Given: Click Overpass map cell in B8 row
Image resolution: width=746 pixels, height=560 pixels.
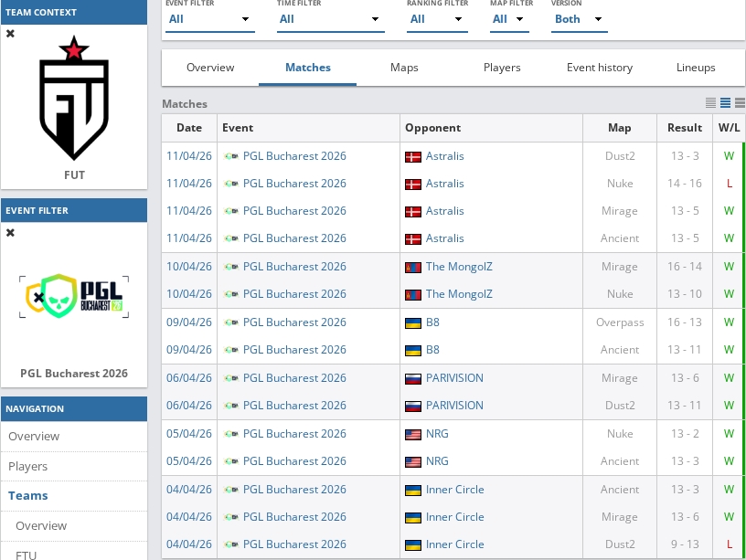Looking at the screenshot, I should pyautogui.click(x=620, y=322).
